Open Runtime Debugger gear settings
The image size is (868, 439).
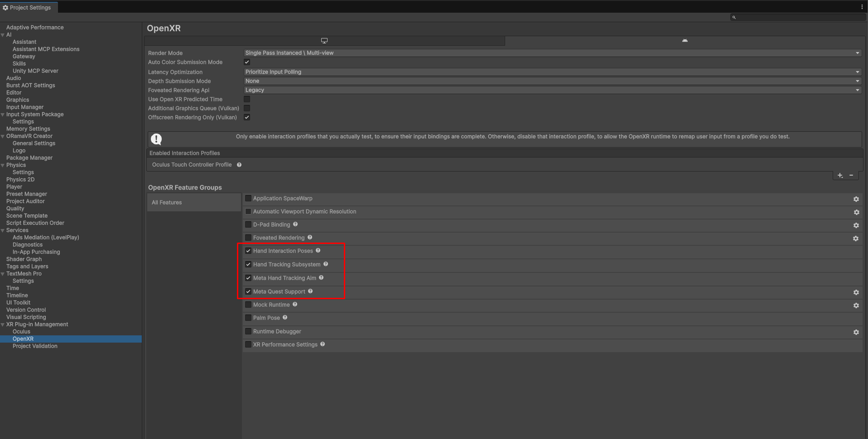tap(856, 332)
